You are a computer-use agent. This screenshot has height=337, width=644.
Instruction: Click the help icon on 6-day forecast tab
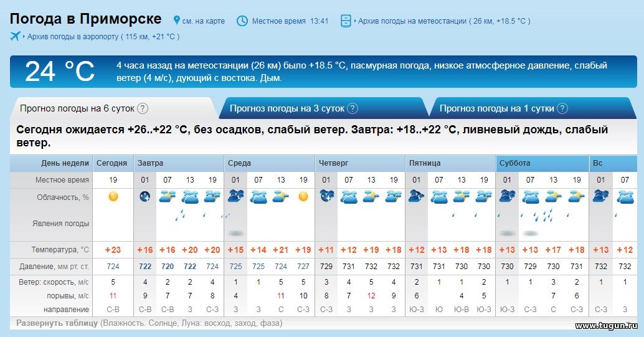tap(142, 108)
